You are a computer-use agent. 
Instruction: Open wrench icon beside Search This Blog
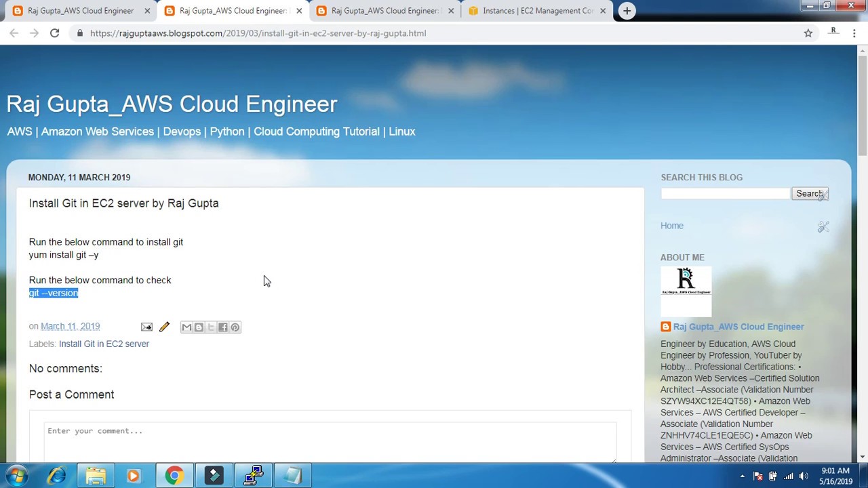pos(823,196)
